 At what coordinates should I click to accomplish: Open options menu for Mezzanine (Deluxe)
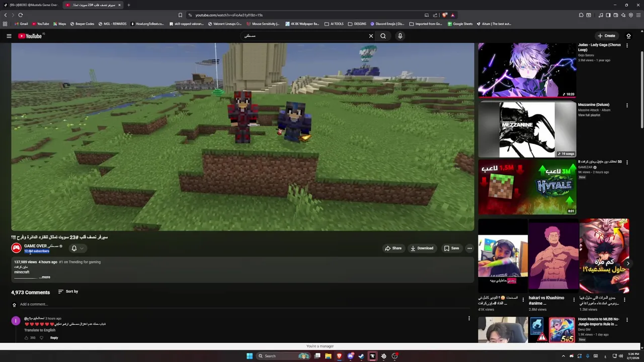627,106
